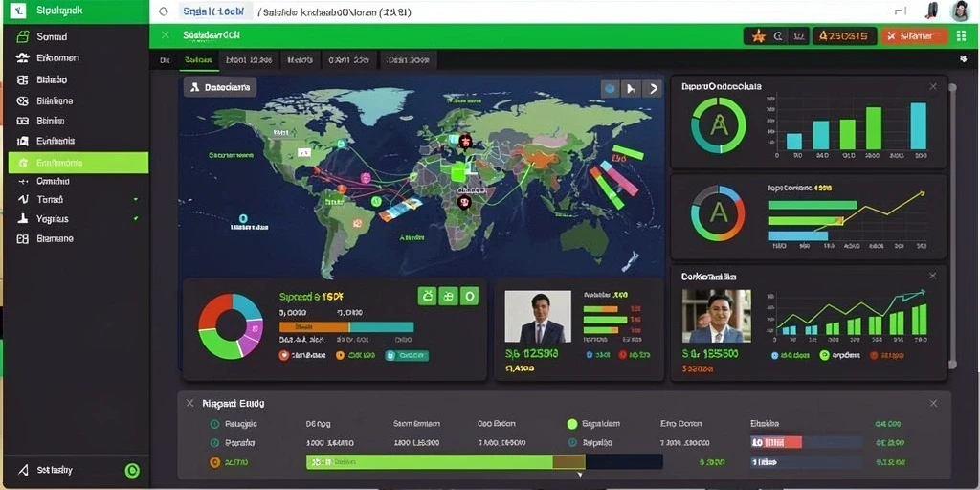
Task: Toggle the blue legend dot under the suit portrait card
Action: [589, 354]
